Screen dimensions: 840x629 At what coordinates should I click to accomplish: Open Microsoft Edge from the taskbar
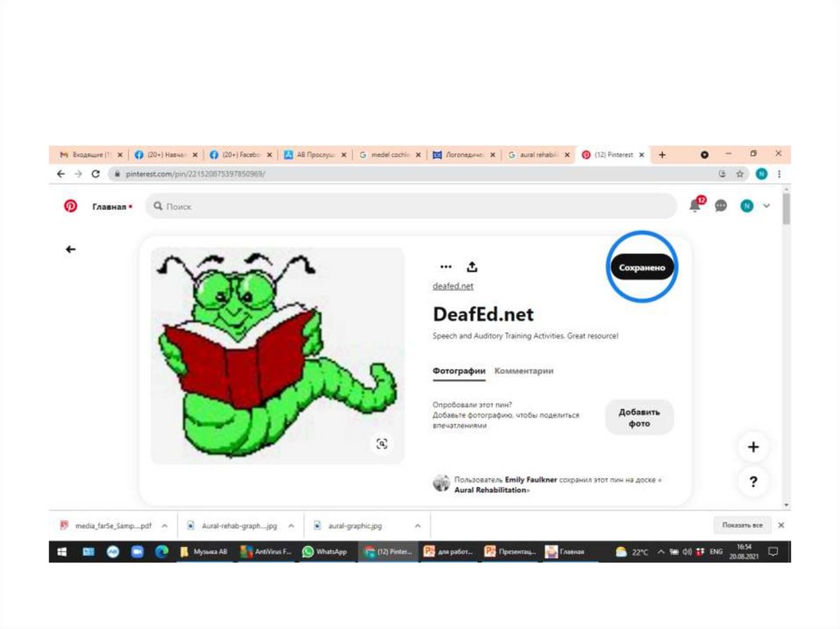(x=162, y=552)
